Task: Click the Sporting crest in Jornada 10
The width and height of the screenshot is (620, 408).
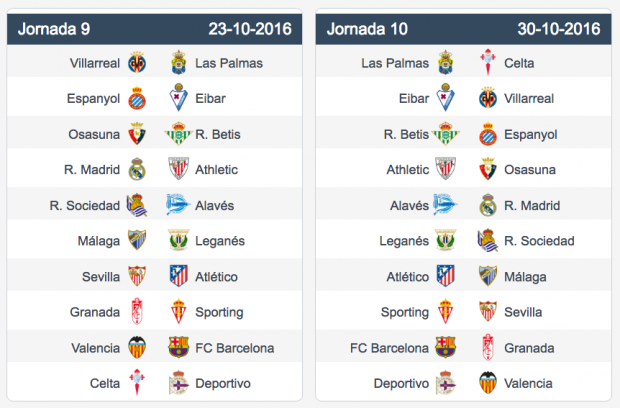Action: tap(446, 312)
